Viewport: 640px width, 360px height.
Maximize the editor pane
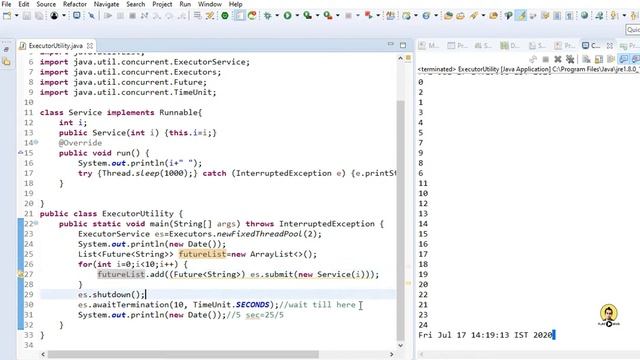(403, 45)
